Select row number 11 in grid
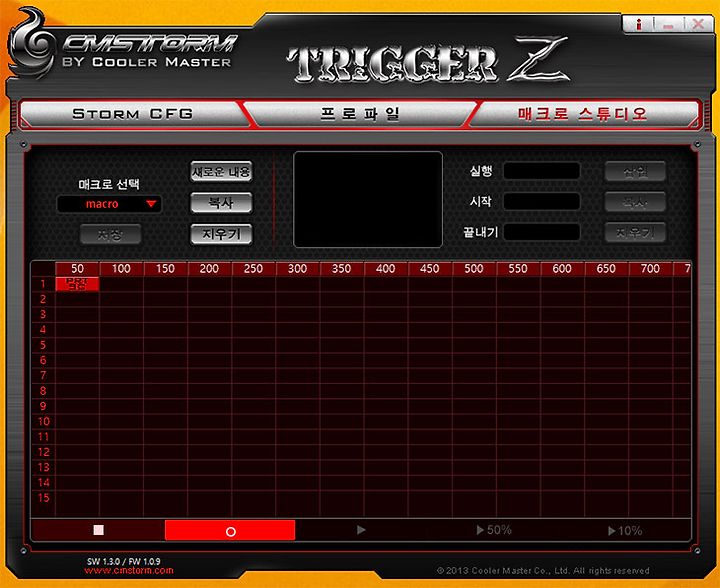 [x=43, y=437]
